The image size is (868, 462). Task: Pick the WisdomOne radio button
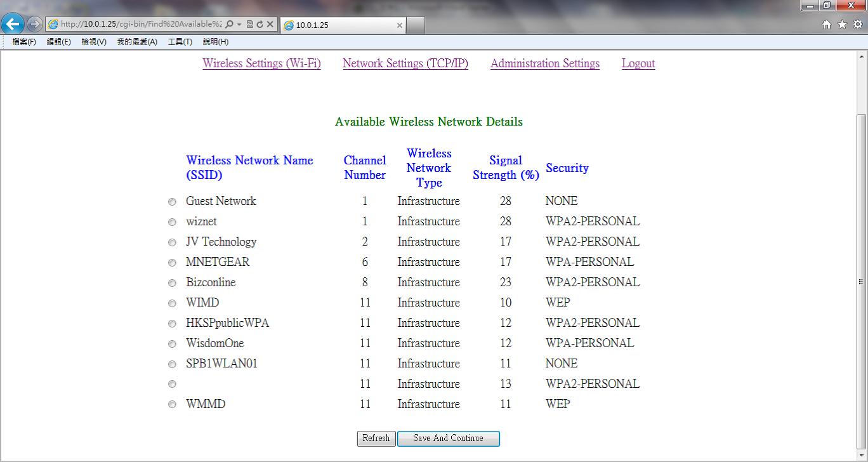172,344
